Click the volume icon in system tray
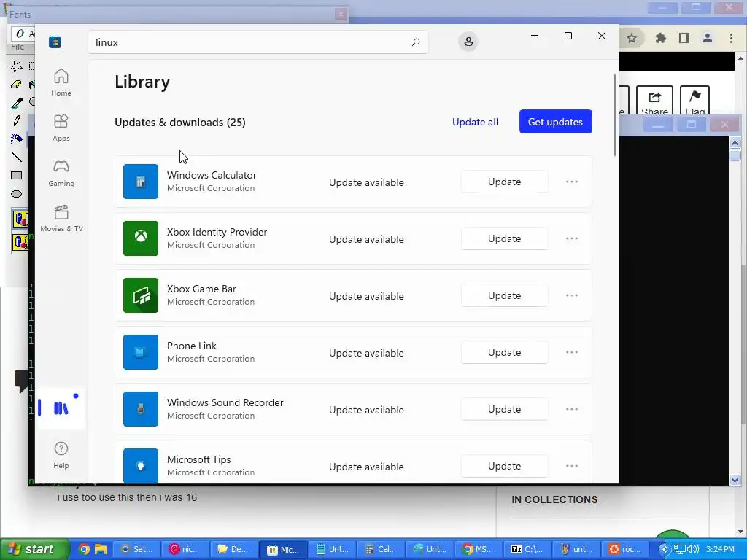This screenshot has height=560, width=747. tap(693, 550)
